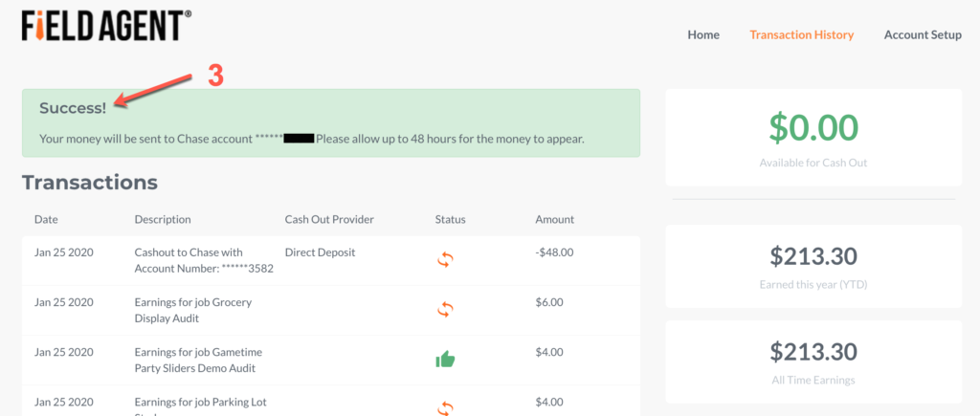Click the Jan 25 2020 date for Chase cashout
Screen dimensions: 980x416
64,252
